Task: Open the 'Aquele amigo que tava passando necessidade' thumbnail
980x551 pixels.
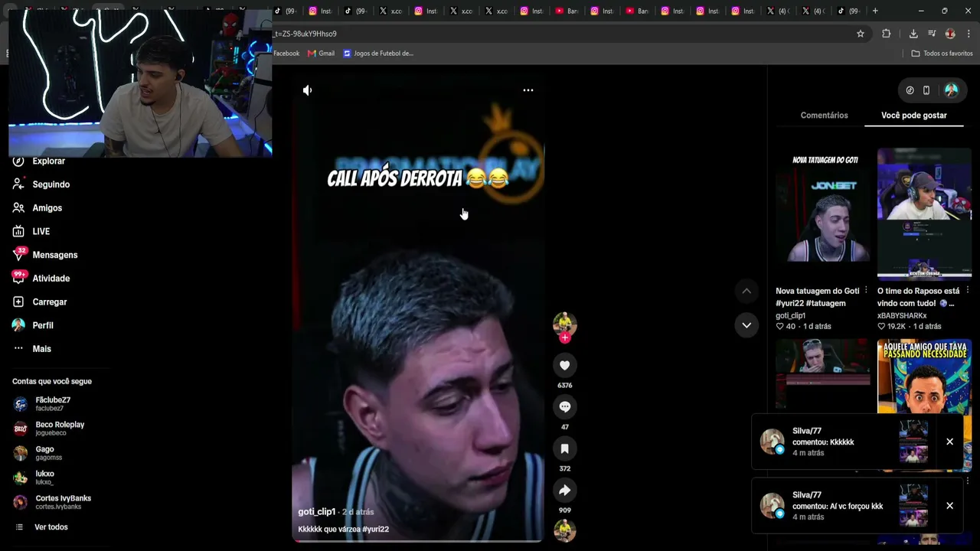Action: tap(924, 376)
